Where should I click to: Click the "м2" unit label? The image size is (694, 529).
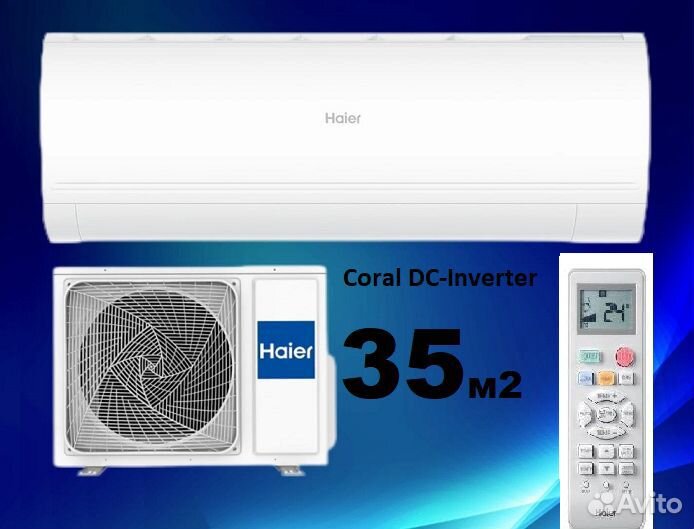[495, 385]
